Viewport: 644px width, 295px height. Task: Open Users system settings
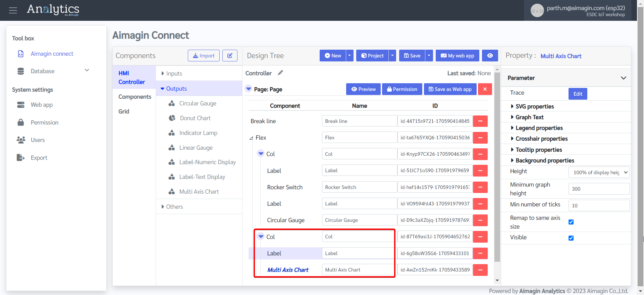(38, 140)
